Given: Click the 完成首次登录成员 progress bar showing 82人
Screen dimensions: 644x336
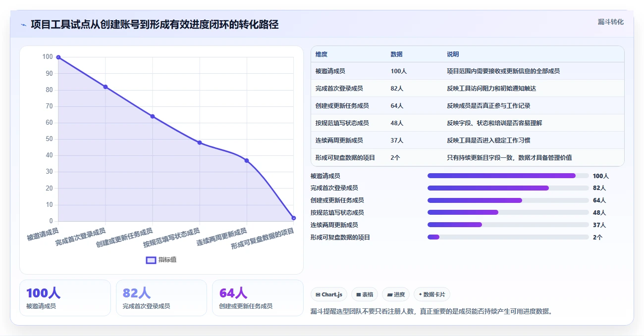Looking at the screenshot, I should click(508, 188).
